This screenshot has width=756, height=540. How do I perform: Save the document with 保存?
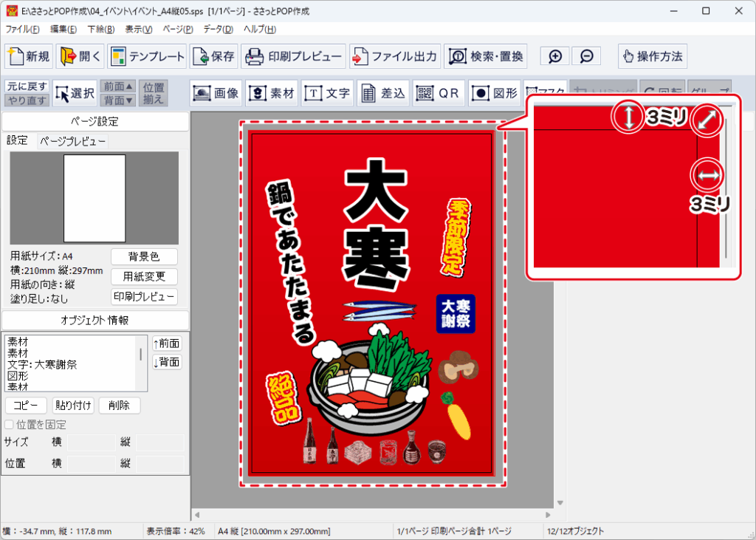214,56
